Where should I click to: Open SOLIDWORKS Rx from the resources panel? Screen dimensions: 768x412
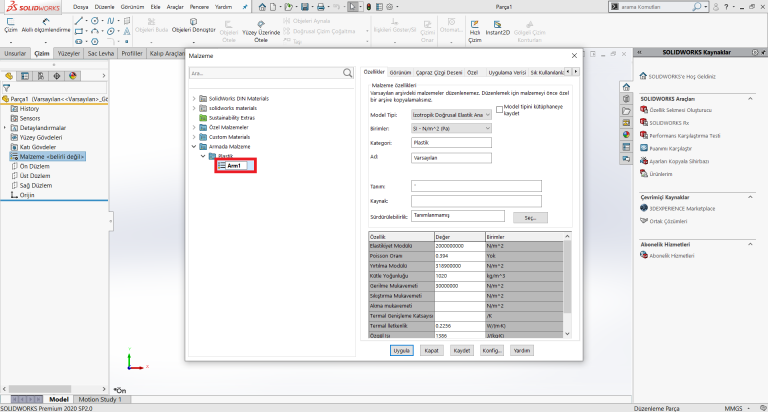click(670, 122)
